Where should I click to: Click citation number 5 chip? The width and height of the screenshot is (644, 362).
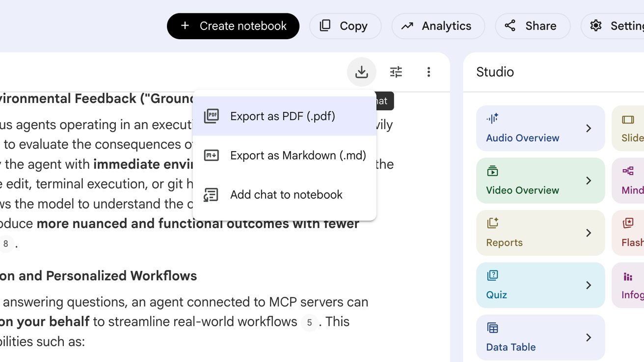click(x=309, y=322)
